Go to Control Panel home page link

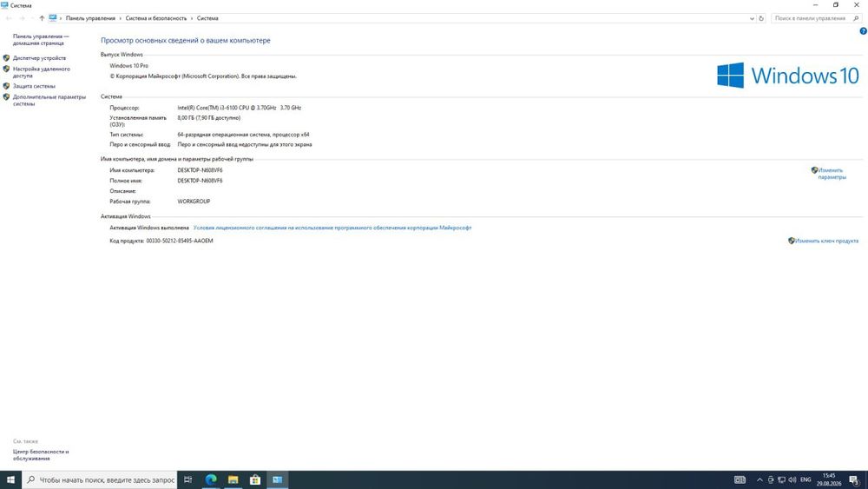41,39
